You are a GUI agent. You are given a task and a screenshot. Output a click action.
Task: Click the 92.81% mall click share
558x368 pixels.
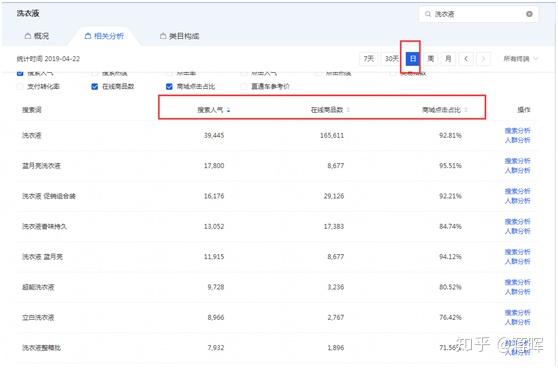[450, 136]
